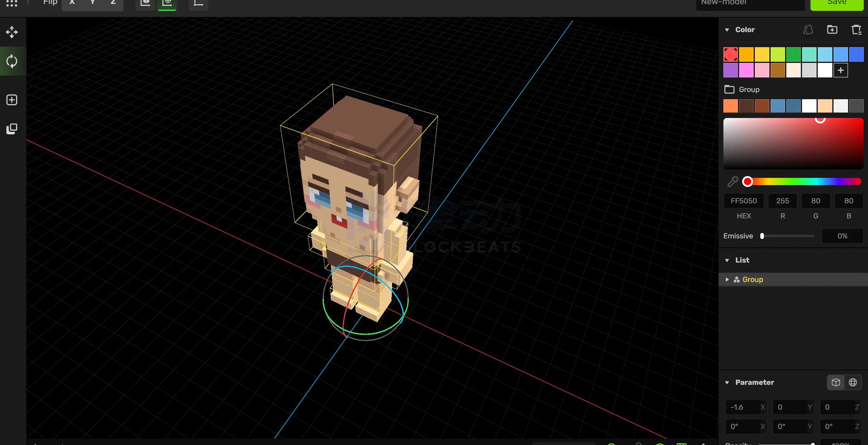Image resolution: width=868 pixels, height=445 pixels.
Task: Click the Duplicate icon in left sidebar
Action: coord(12,129)
